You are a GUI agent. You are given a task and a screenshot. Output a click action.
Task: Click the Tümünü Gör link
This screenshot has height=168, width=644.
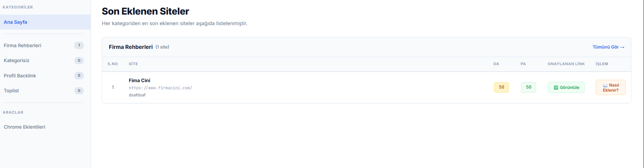[608, 47]
